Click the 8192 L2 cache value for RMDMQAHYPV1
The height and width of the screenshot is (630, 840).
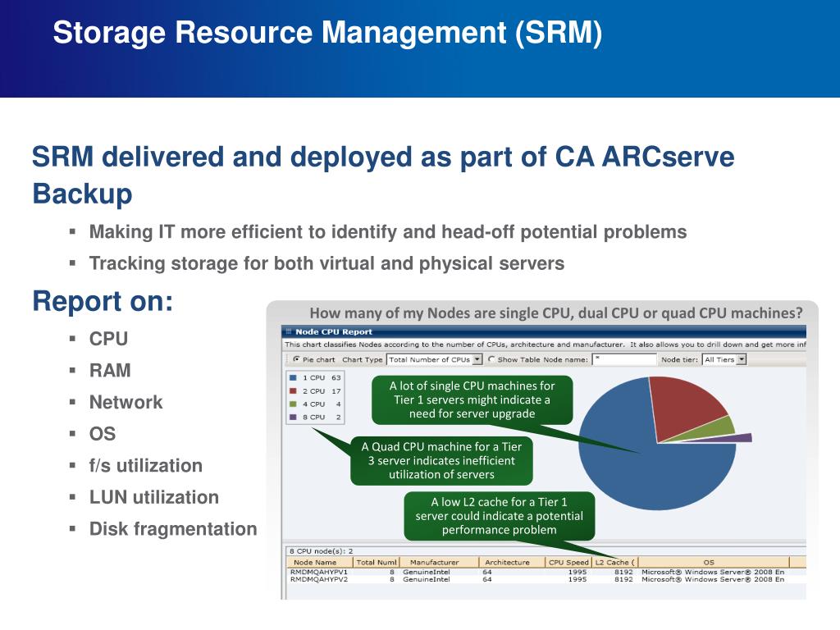pos(623,572)
